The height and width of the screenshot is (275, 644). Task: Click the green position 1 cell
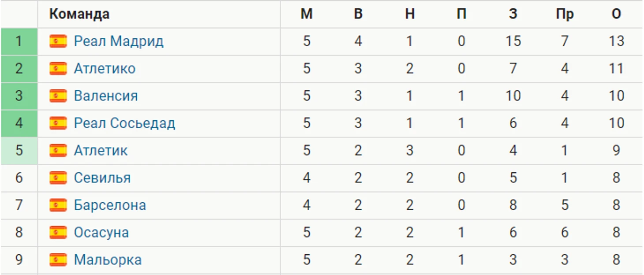pyautogui.click(x=19, y=41)
